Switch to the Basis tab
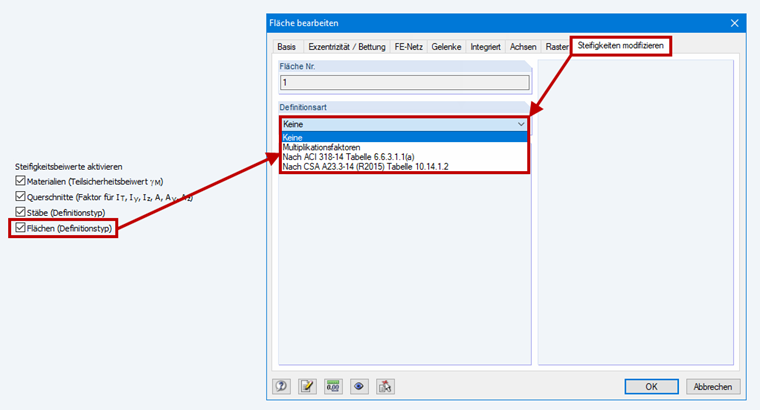The image size is (760, 410). click(286, 47)
